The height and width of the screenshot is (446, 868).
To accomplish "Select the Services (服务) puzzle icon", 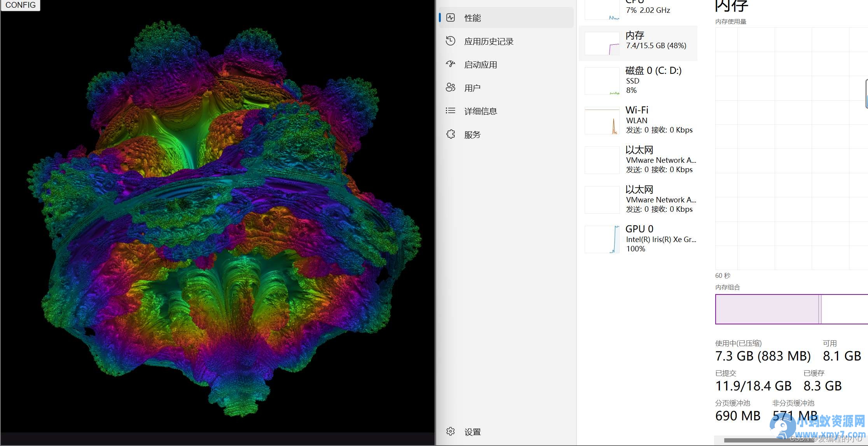I will click(x=451, y=134).
